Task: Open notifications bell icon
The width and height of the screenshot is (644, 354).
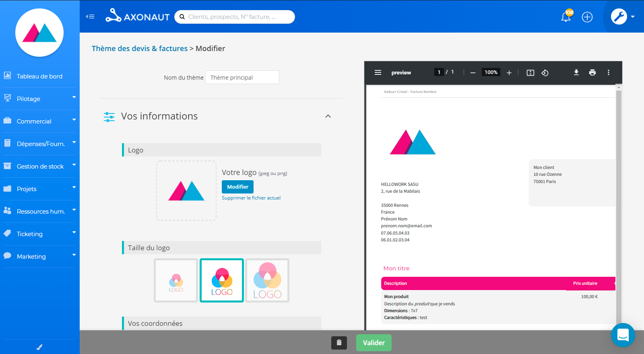Action: coord(566,16)
